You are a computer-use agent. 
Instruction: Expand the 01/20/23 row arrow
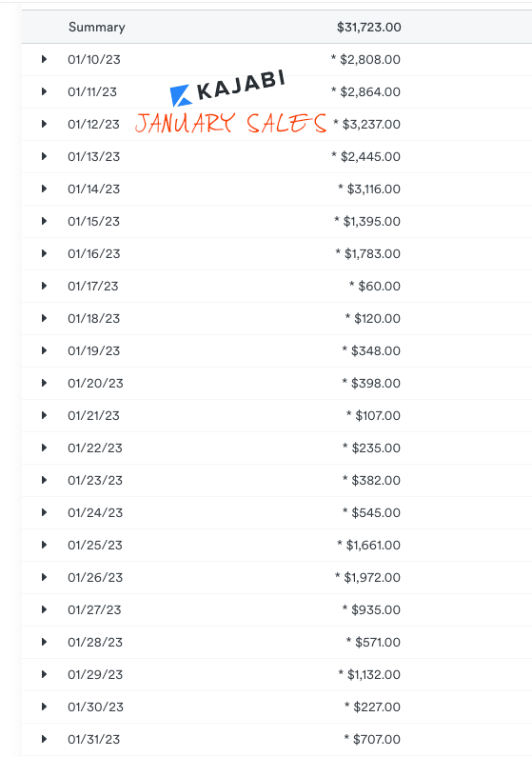point(44,383)
